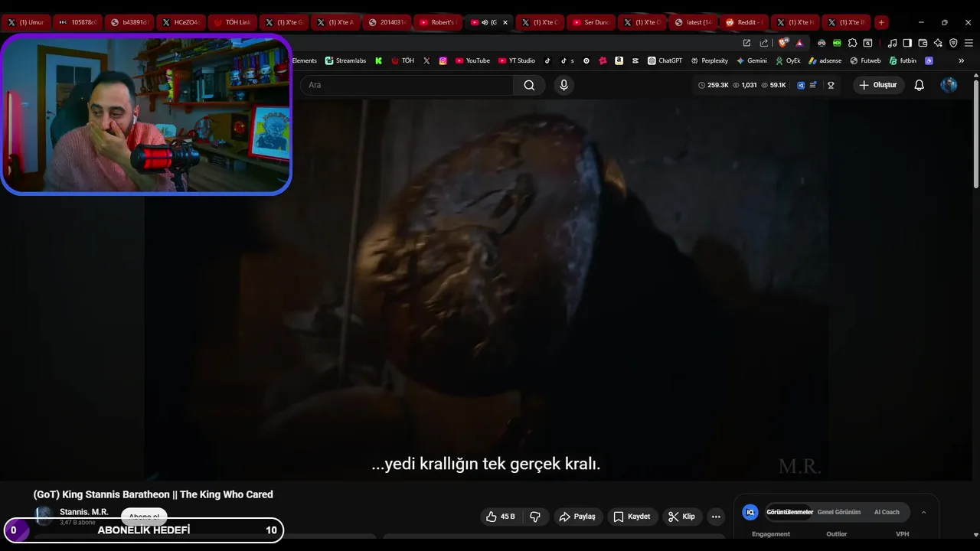Toggle the browser sidebar panel icon
The width and height of the screenshot is (980, 551).
coord(907,43)
